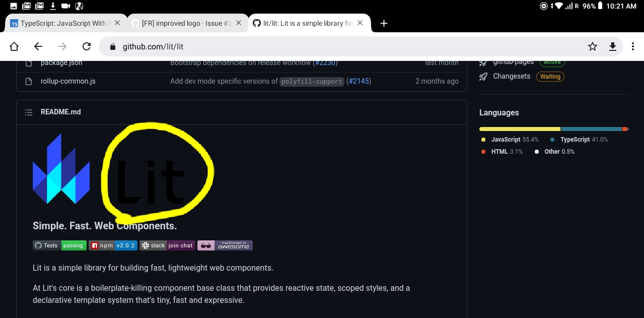This screenshot has width=644, height=318.
Task: Navigate back with the back arrow
Action: 38,46
